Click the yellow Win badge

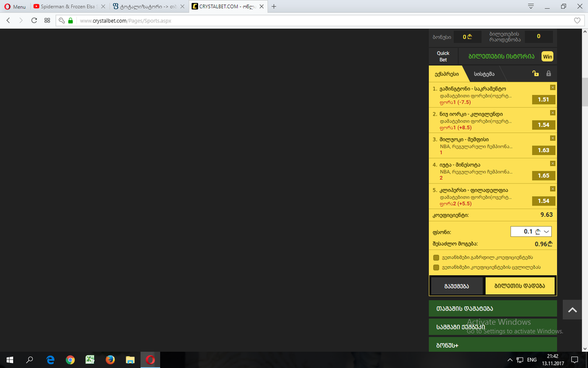click(x=547, y=57)
